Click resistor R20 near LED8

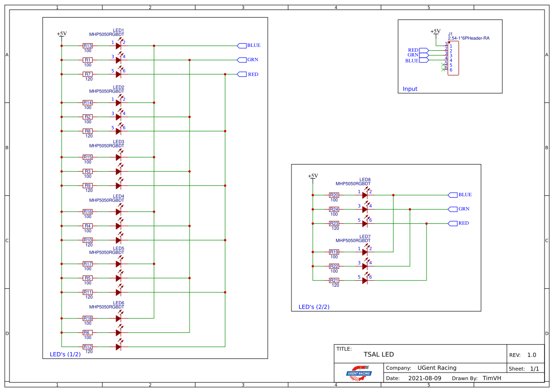click(333, 194)
